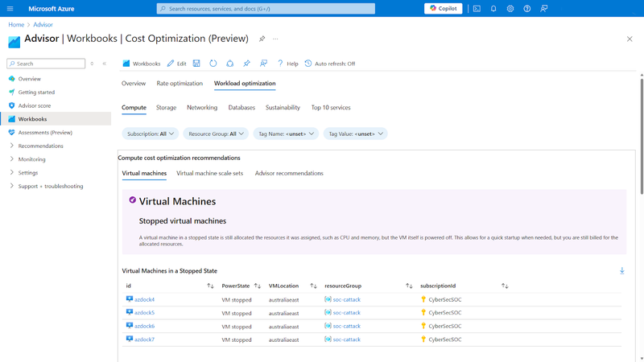
Task: Open the Tag Value filter dropdown
Action: 355,134
